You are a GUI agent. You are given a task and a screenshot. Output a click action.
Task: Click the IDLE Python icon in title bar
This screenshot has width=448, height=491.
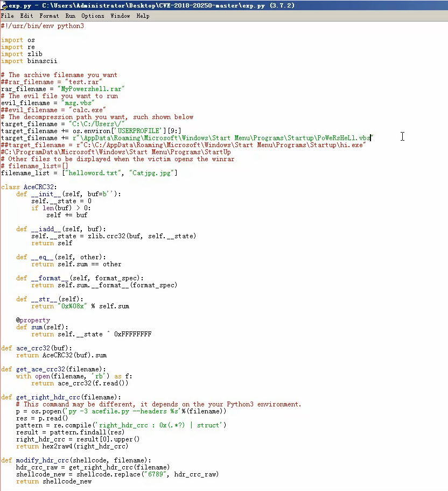pyautogui.click(x=4, y=5)
